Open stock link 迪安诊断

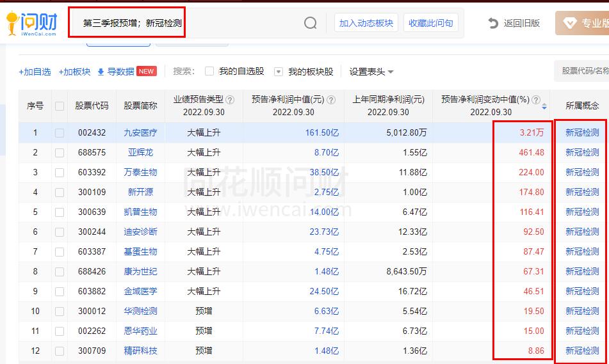[x=140, y=232]
